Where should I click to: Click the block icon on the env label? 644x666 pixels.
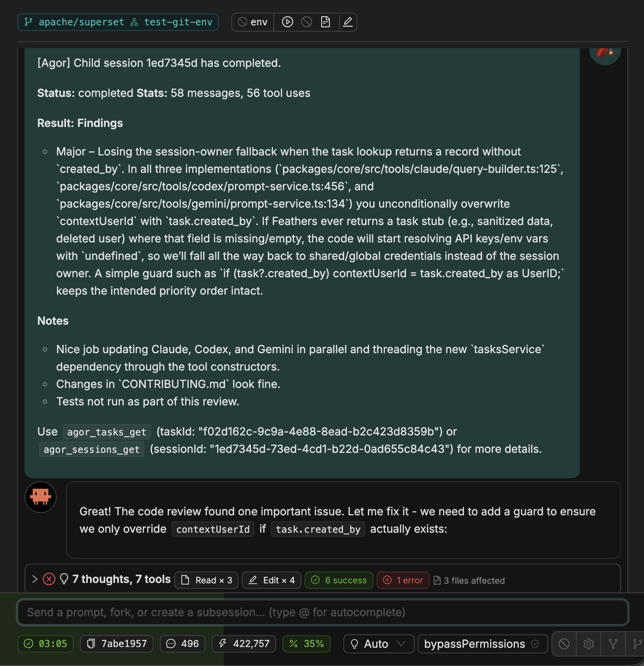click(x=242, y=22)
